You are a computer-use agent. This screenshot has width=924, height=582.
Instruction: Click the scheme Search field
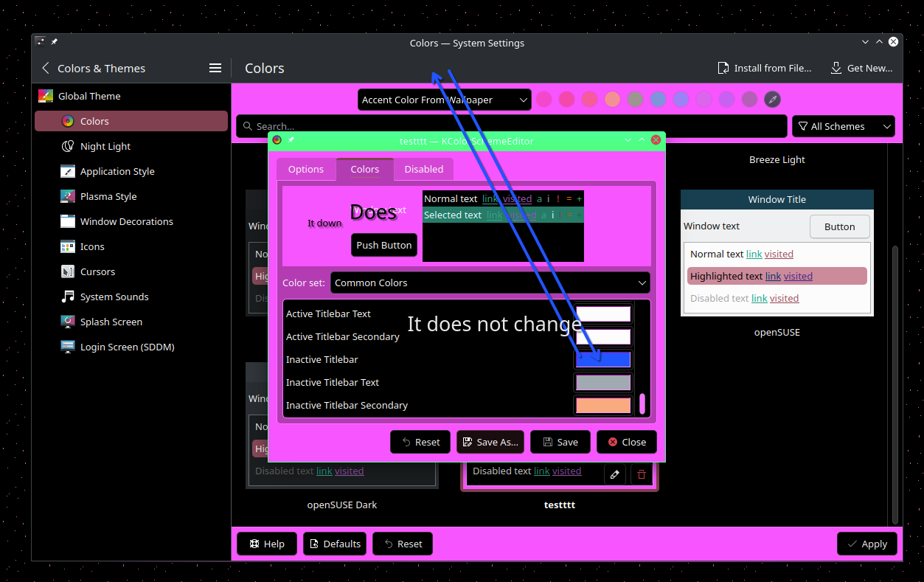[512, 126]
